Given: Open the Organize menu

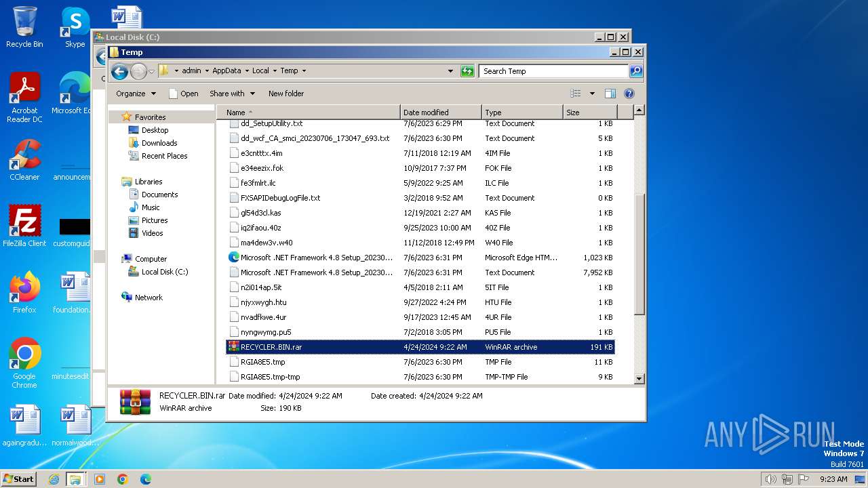Looking at the screenshot, I should click(136, 94).
